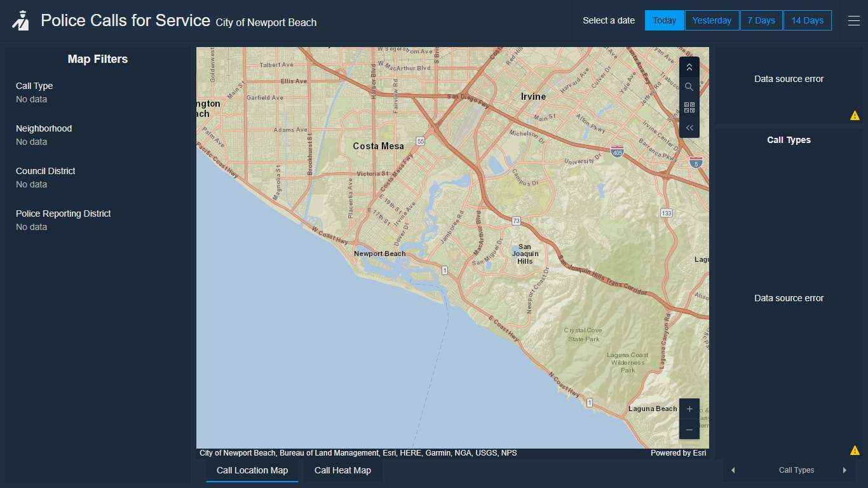Viewport: 868px width, 488px height.
Task: Open the Powered by Esri link
Action: pyautogui.click(x=678, y=453)
